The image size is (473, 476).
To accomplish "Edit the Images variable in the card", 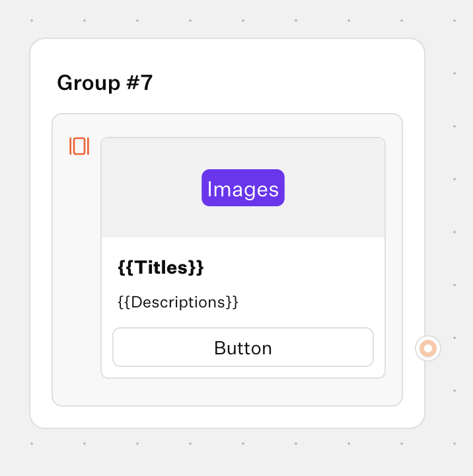I will pyautogui.click(x=243, y=188).
